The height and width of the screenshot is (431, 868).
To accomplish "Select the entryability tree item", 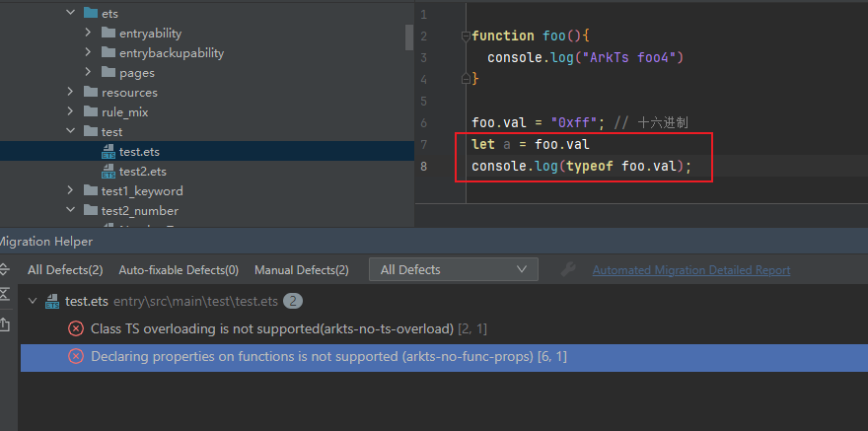I will (150, 34).
